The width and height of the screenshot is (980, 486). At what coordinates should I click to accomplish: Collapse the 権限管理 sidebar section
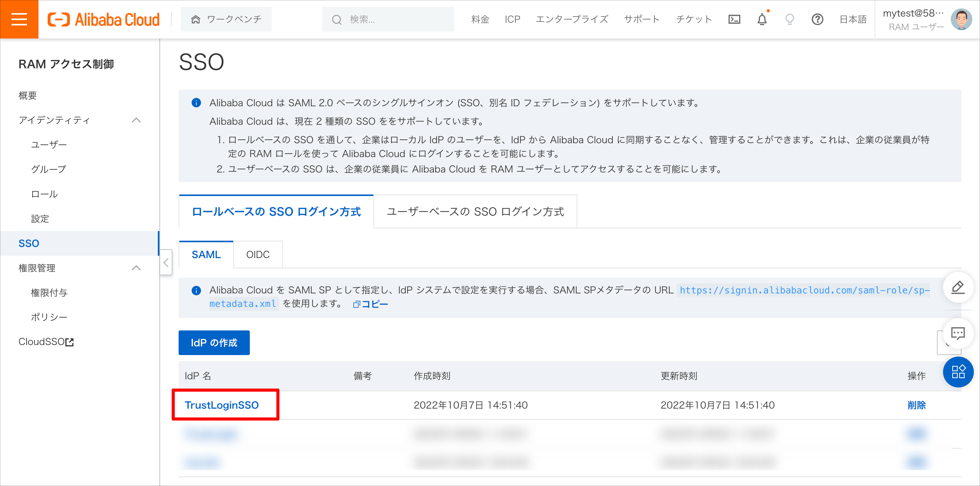click(137, 268)
